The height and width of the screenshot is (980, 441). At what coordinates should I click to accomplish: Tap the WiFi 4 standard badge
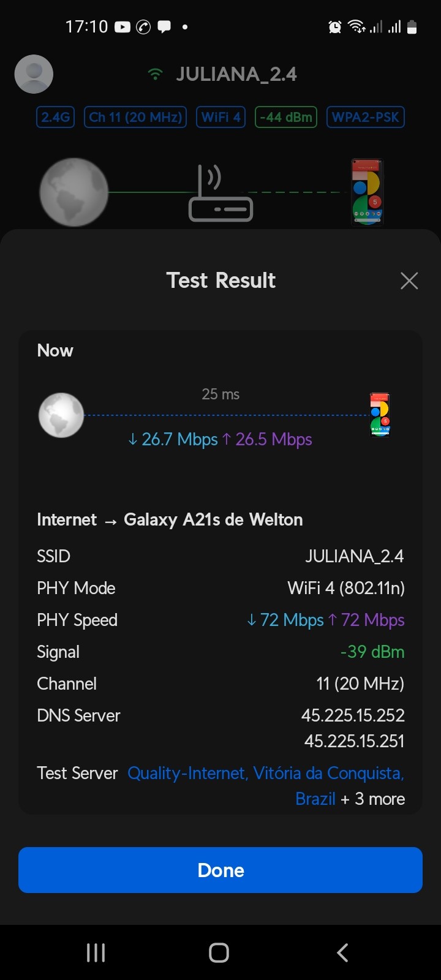point(221,117)
